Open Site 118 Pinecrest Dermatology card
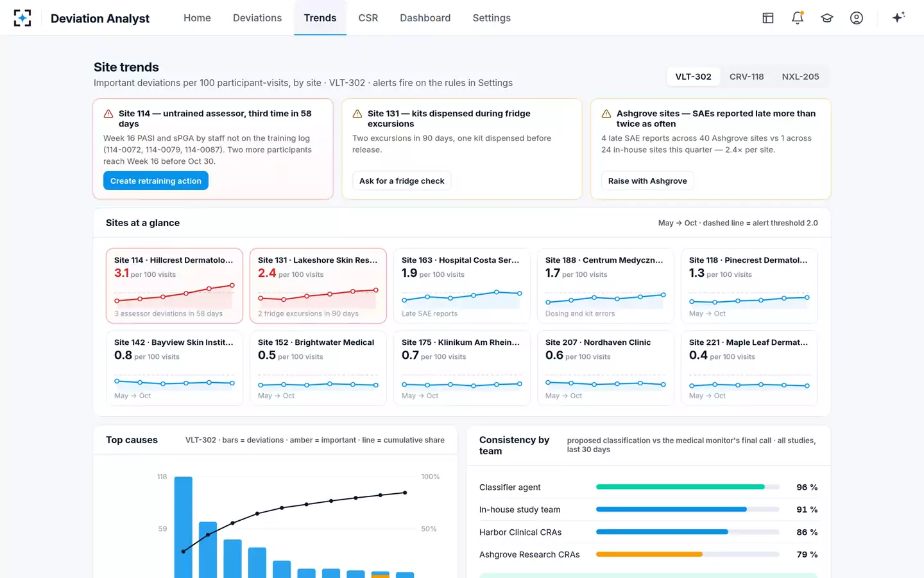924x578 pixels. coord(749,286)
